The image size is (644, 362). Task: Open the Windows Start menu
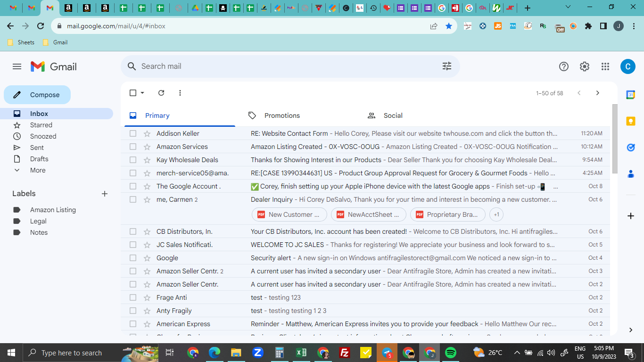tap(11, 353)
